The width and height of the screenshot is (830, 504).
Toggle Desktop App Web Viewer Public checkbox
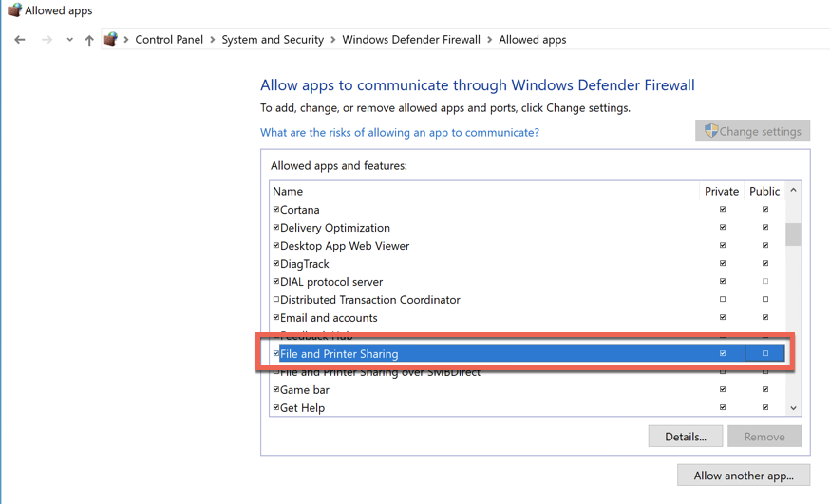pyautogui.click(x=765, y=246)
